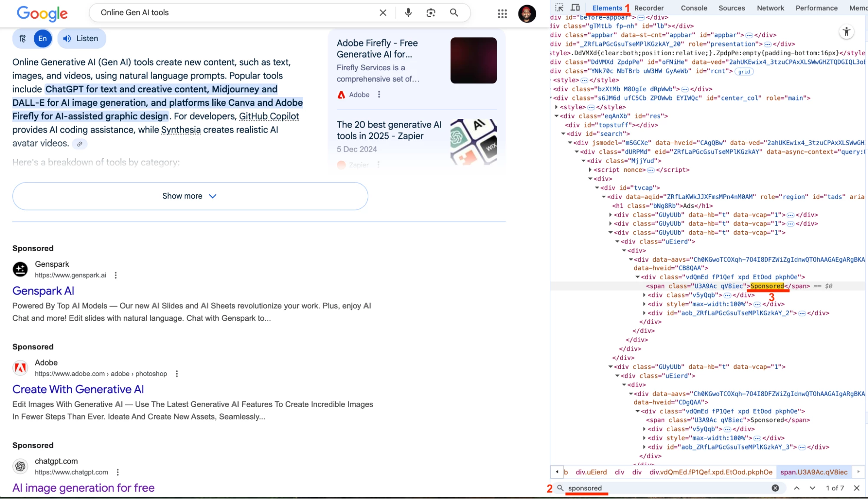Viewport: 868px width, 499px height.
Task: Expand div with id aob_ZRfLaPGcGsuTseMPlKGzkAY_2
Action: pos(644,313)
